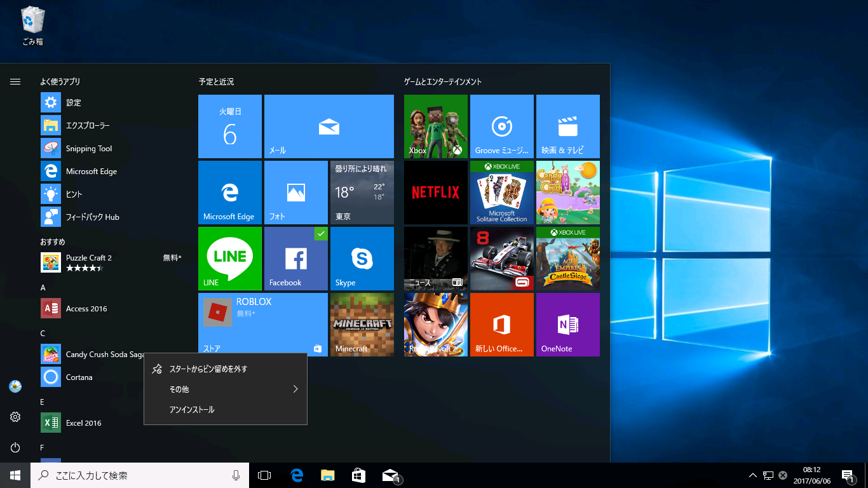This screenshot has width=868, height=488.
Task: Open the Minecraft tile
Action: [x=362, y=324]
